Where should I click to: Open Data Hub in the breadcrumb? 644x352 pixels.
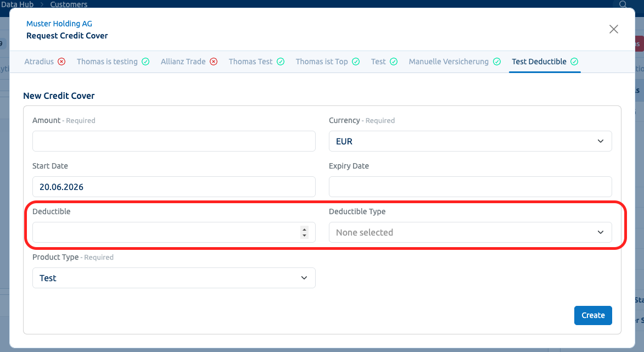pos(17,4)
